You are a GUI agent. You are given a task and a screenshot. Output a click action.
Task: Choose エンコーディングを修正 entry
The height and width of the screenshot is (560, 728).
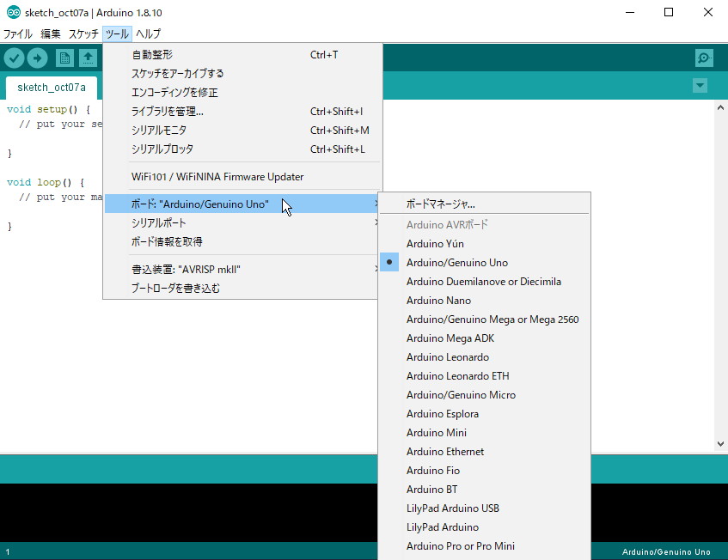pos(242,92)
